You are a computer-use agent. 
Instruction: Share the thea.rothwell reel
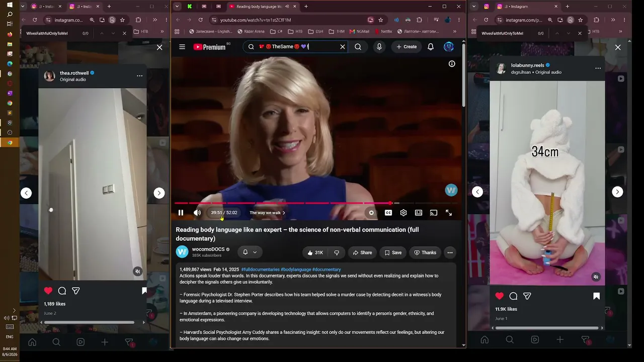coord(76,291)
